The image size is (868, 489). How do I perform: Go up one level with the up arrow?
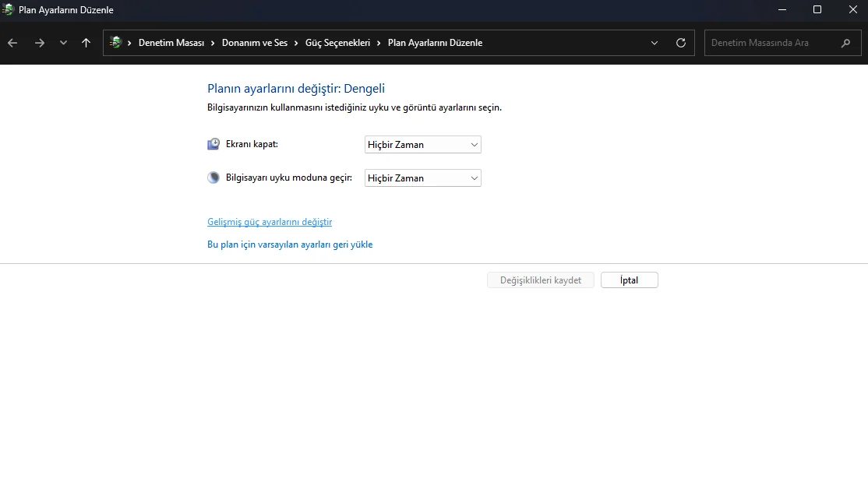tap(86, 43)
